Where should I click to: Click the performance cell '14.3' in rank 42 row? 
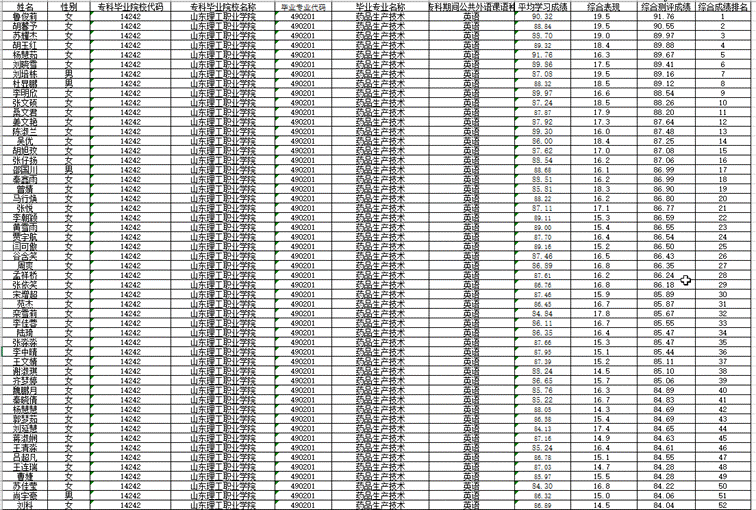point(604,410)
